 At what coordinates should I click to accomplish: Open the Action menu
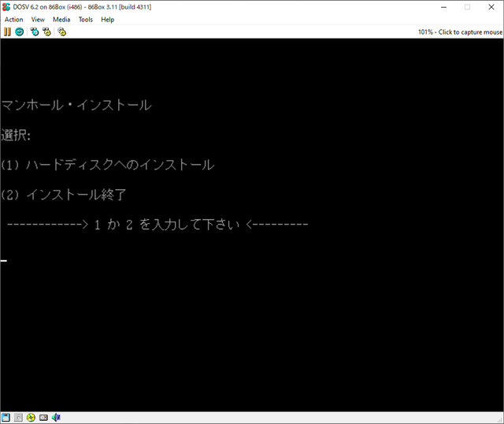(x=14, y=20)
